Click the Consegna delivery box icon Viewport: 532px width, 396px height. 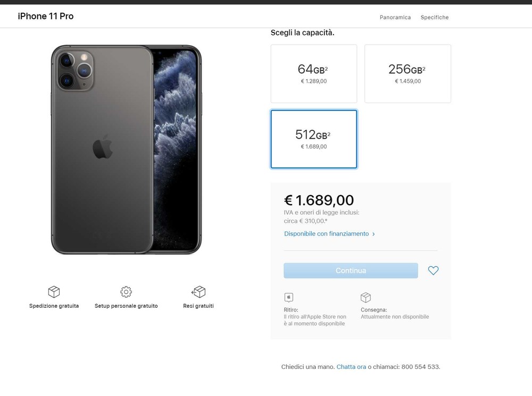[366, 297]
